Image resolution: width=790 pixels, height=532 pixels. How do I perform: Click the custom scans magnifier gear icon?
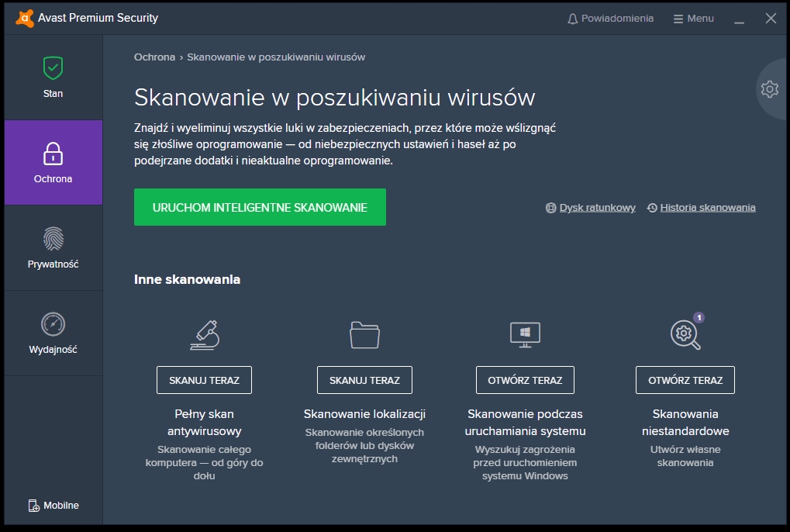tap(685, 335)
